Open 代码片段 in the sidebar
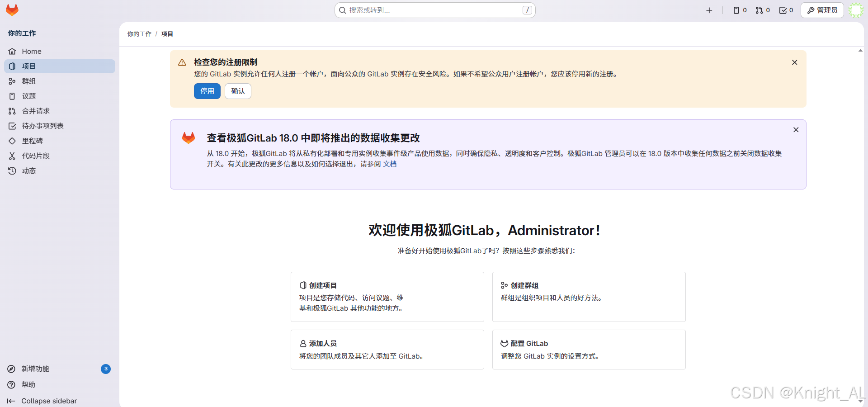The height and width of the screenshot is (407, 868). pyautogui.click(x=60, y=156)
